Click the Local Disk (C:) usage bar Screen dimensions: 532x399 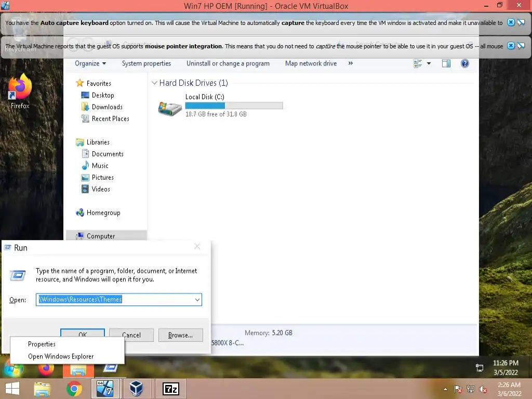(x=234, y=106)
